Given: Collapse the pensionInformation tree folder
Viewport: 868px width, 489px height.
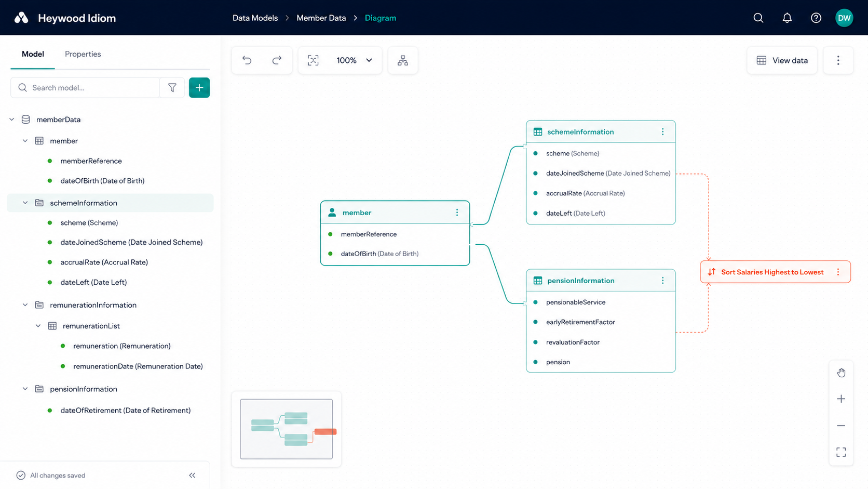Looking at the screenshot, I should point(25,389).
